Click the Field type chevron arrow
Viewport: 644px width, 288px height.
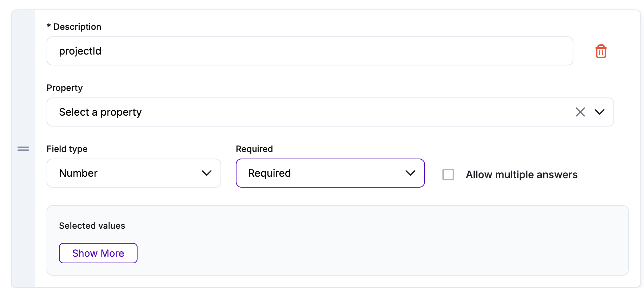coord(206,173)
